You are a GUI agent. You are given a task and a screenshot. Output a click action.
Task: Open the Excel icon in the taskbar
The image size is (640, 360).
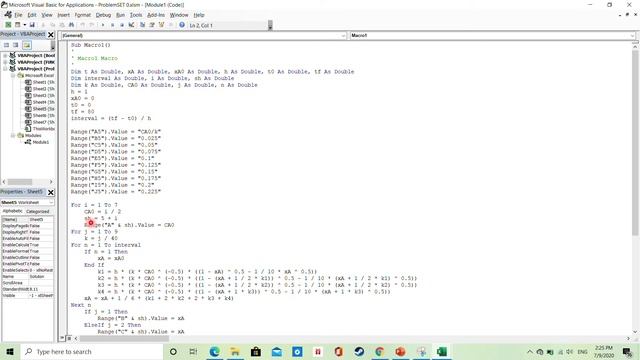(x=442, y=351)
